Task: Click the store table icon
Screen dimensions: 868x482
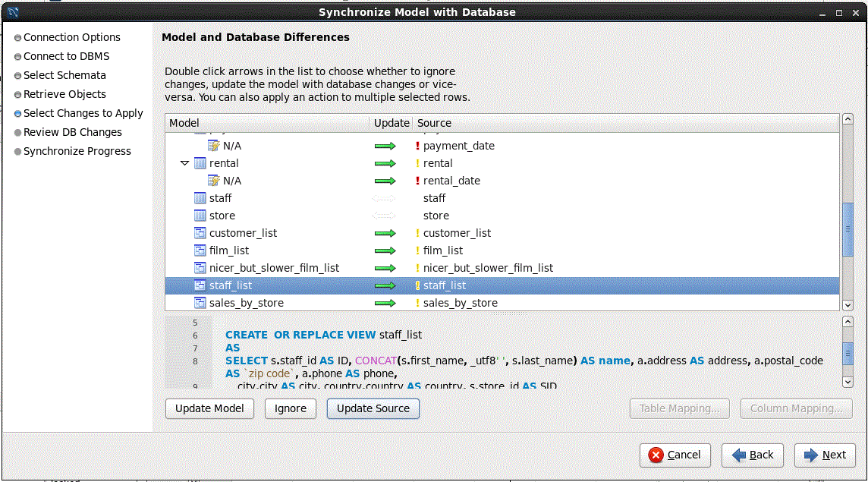Action: pos(200,216)
